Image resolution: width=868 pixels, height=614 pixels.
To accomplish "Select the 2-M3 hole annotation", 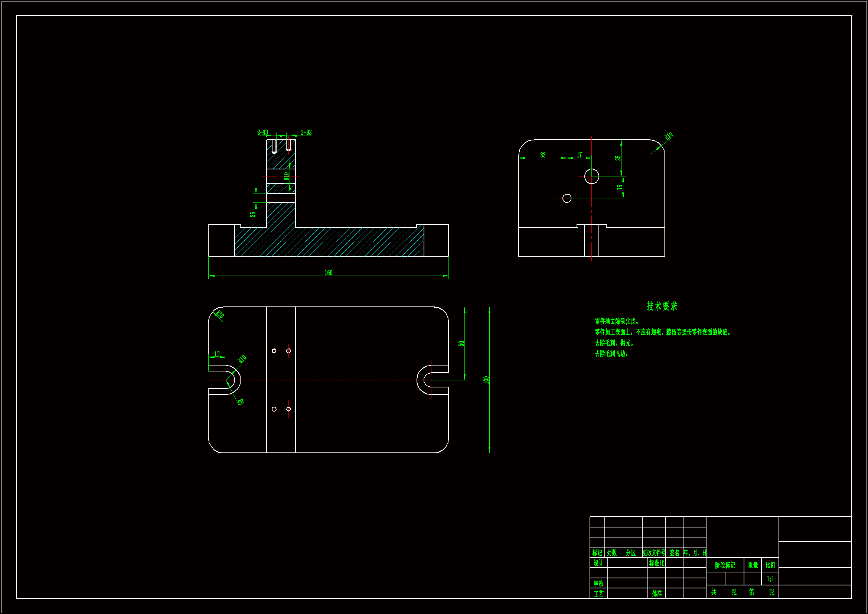I will tap(262, 132).
